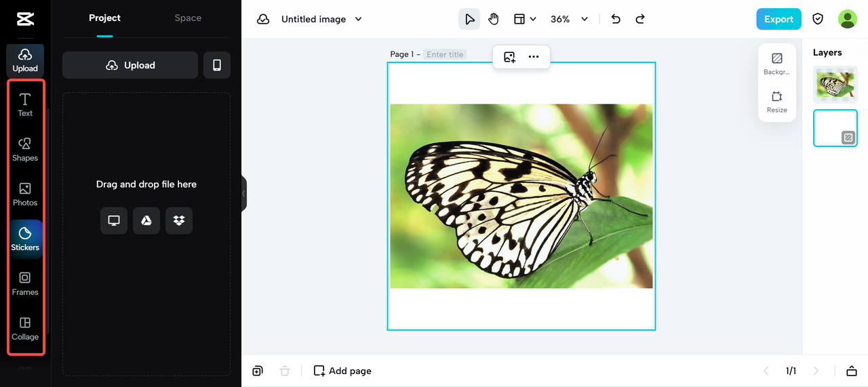This screenshot has height=387, width=868.
Task: Switch to the Project tab
Action: pos(104,18)
